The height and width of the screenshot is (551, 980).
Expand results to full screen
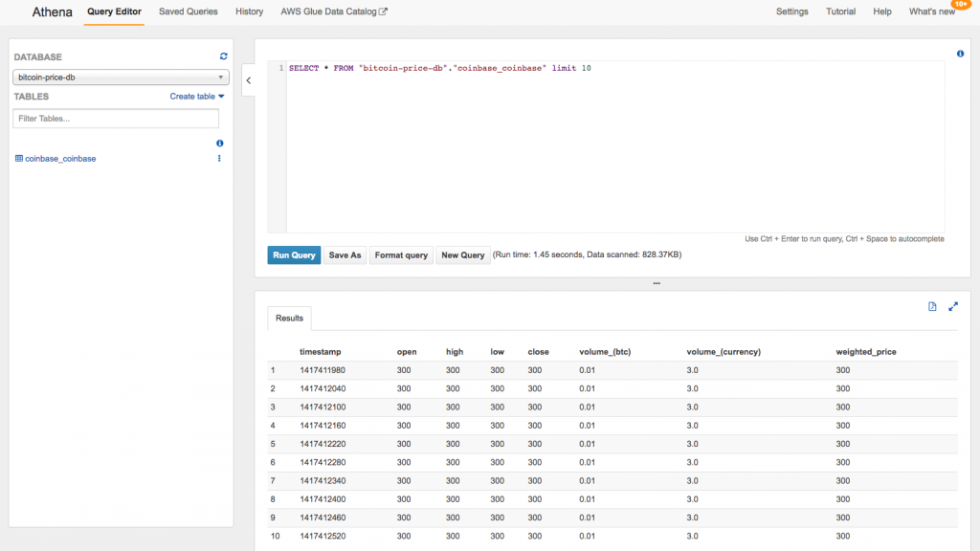click(x=953, y=306)
